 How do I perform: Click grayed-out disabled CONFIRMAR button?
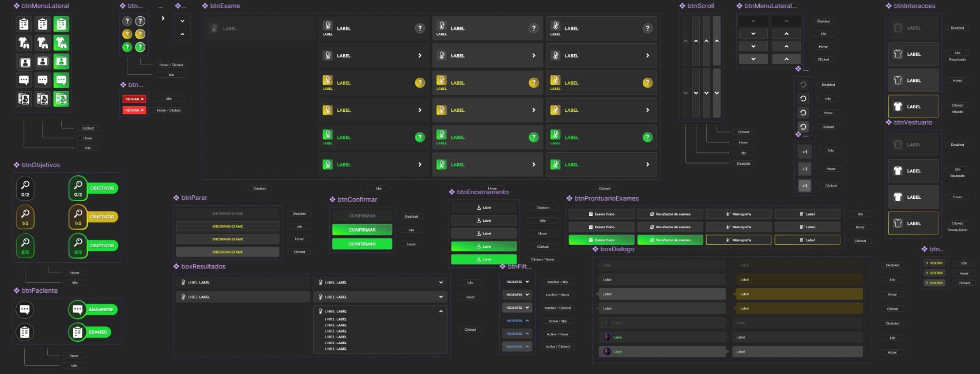362,216
